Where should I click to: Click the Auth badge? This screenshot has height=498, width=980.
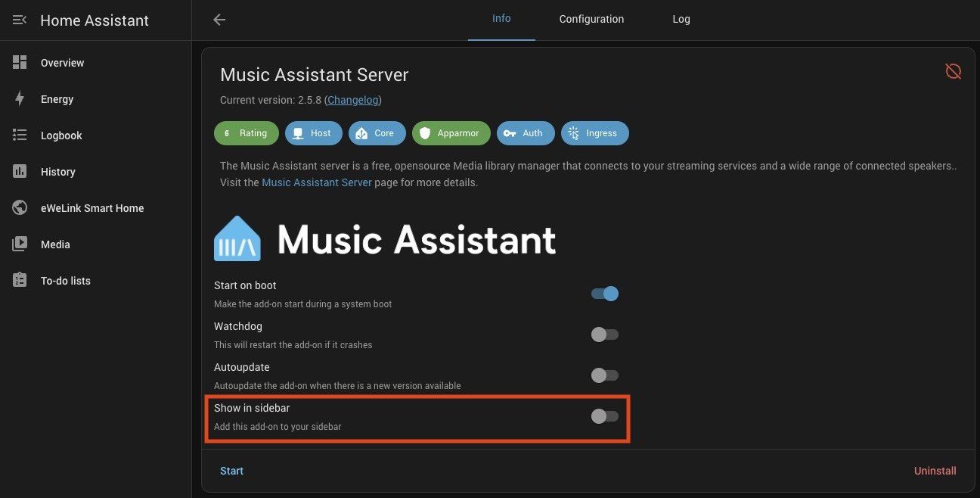tap(526, 133)
